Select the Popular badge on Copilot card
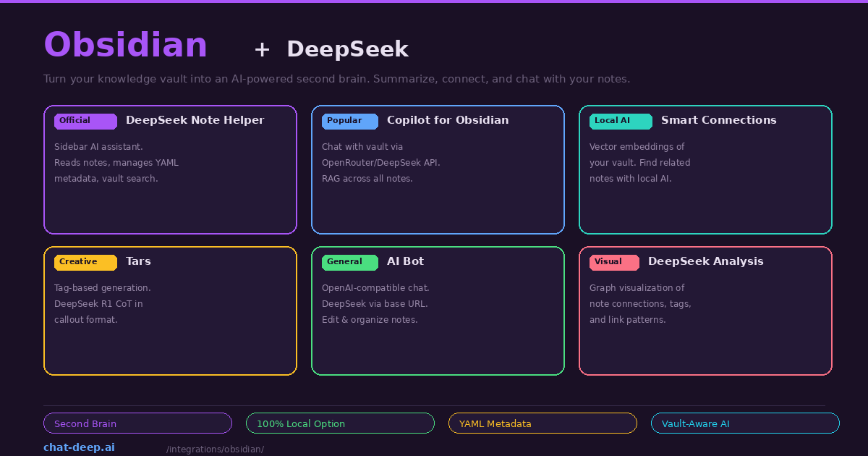868x456 pixels. [349, 121]
